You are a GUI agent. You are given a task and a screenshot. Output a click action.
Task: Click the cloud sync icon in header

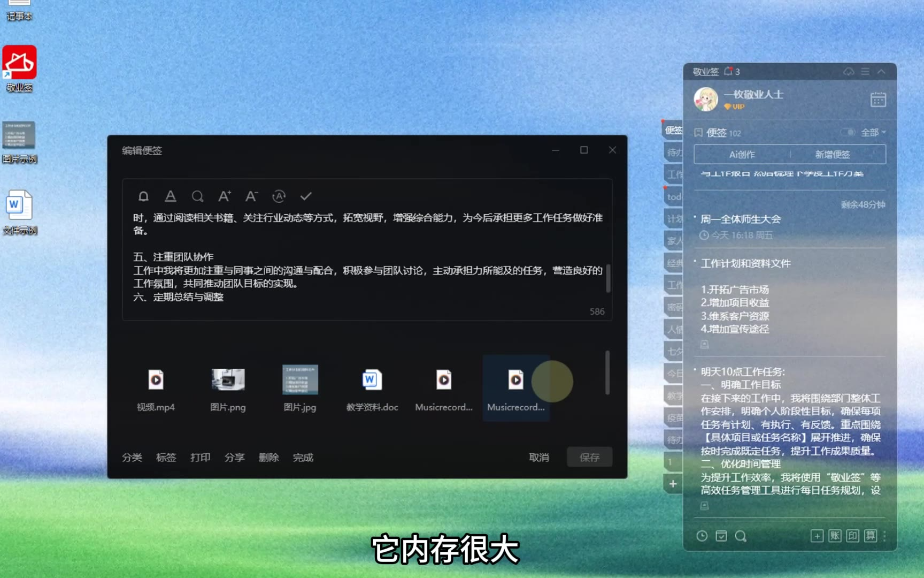click(849, 72)
